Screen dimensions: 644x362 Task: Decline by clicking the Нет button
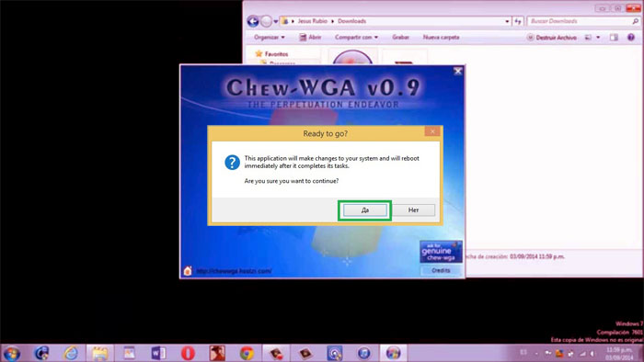(413, 210)
